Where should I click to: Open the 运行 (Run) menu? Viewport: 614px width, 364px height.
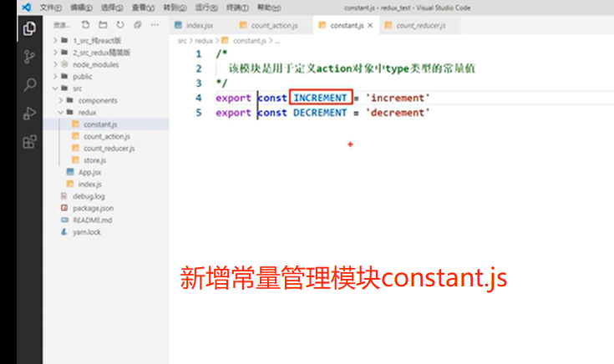tap(206, 8)
